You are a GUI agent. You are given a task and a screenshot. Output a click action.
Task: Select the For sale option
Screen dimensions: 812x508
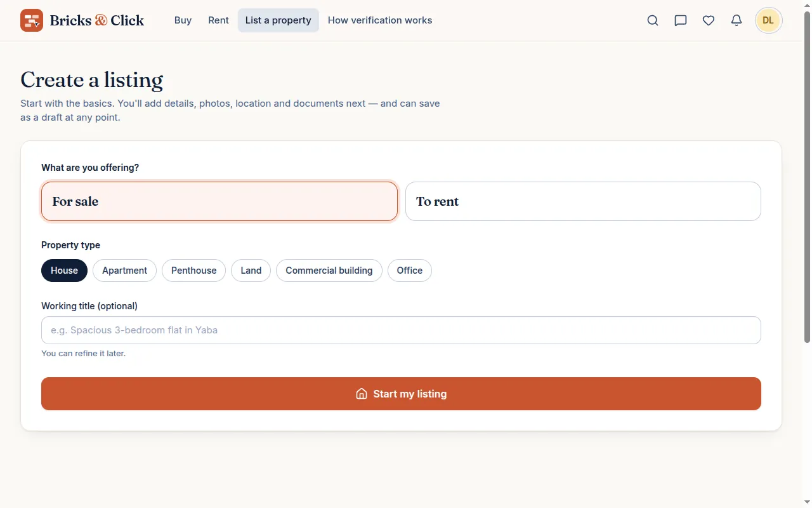[x=219, y=201]
